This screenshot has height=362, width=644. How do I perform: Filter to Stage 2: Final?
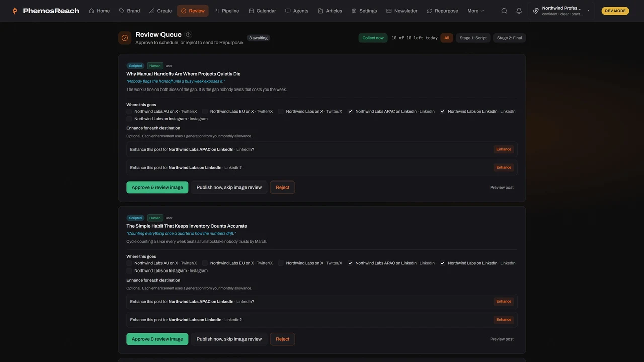tap(510, 38)
